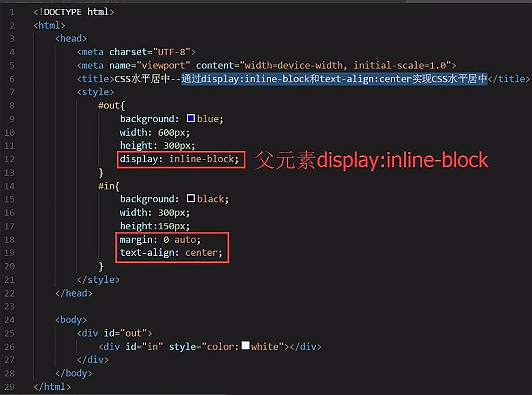Click the '</div>' tag on line 27
Viewport: 532px width, 395px height.
click(93, 359)
